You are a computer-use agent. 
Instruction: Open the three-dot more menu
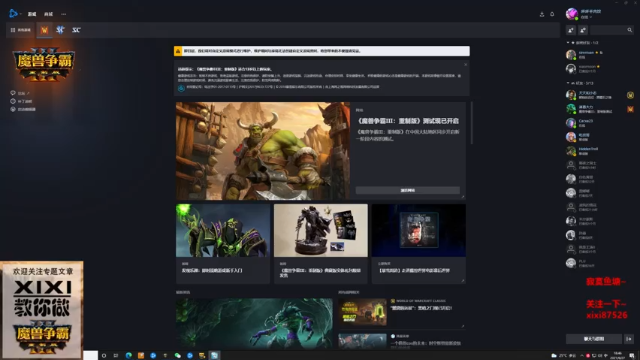click(x=63, y=14)
